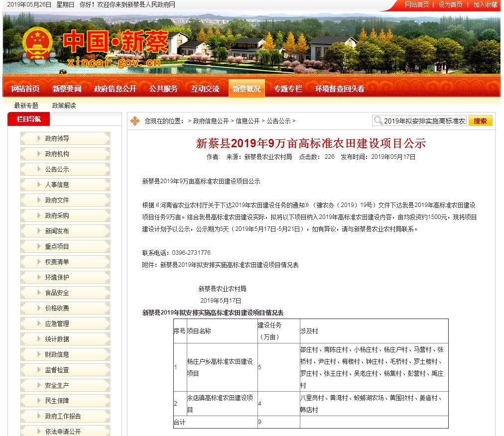The image size is (504, 436).
Task: Open 人事信息 in the sidebar
Action: tap(65, 185)
